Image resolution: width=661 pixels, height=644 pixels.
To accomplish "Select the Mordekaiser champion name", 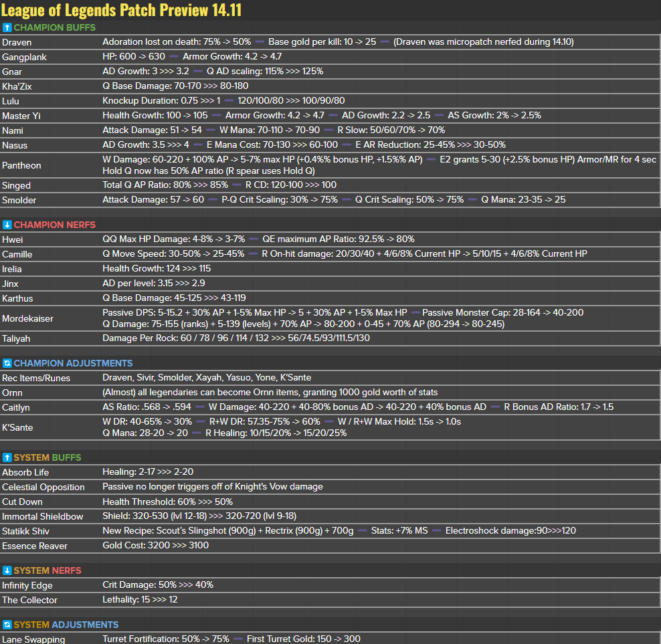I will tap(27, 318).
